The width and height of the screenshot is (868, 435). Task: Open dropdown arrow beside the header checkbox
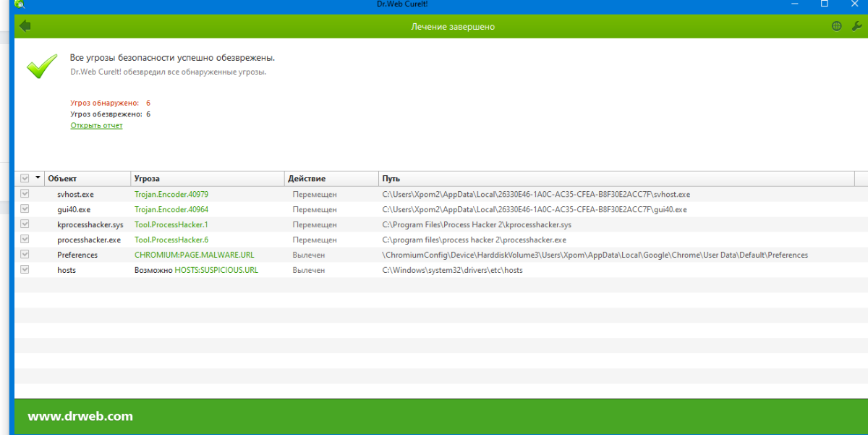tap(38, 177)
